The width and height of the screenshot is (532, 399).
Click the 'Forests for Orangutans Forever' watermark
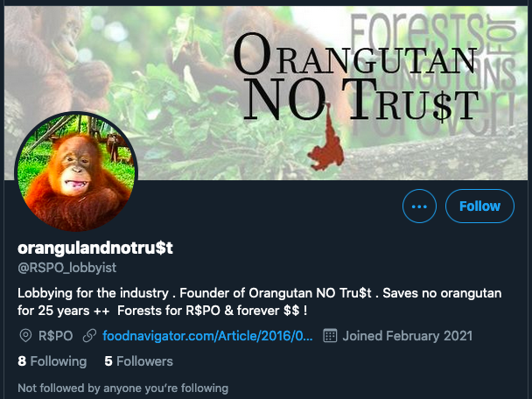coord(433,73)
